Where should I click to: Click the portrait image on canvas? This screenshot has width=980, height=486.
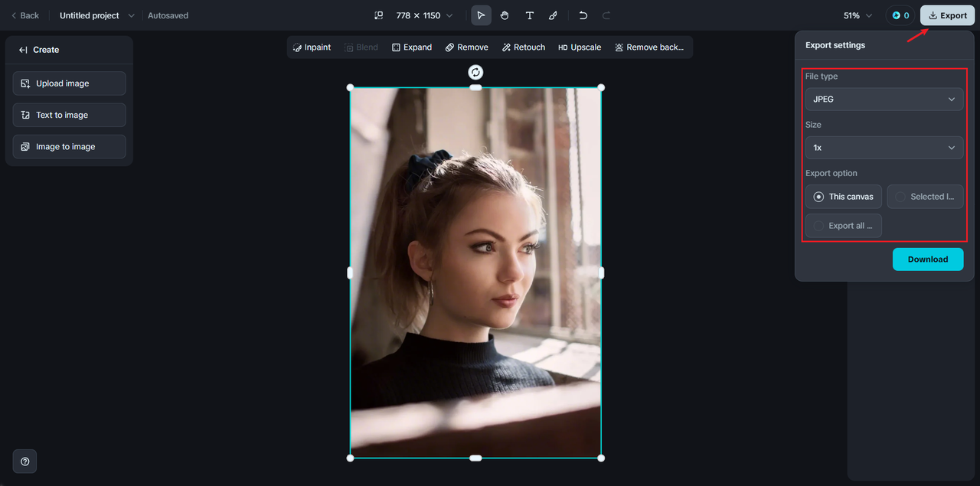click(x=475, y=273)
